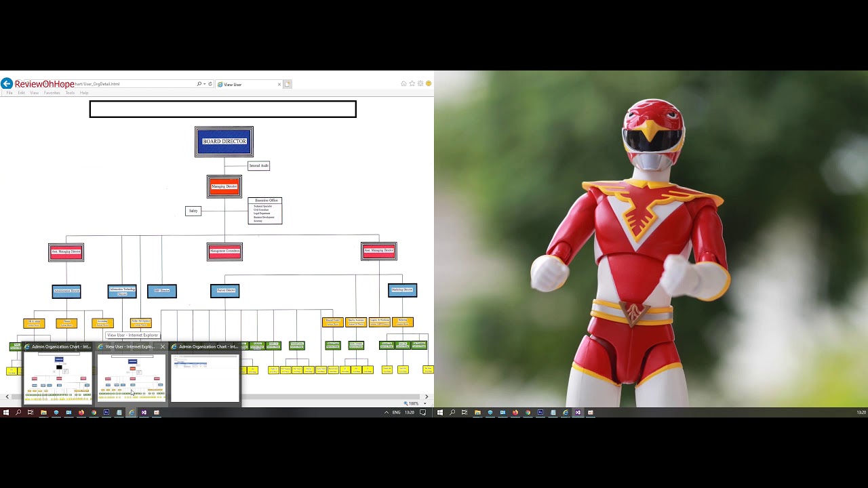Refresh the page with the reload icon
This screenshot has width=868, height=488.
(x=210, y=84)
